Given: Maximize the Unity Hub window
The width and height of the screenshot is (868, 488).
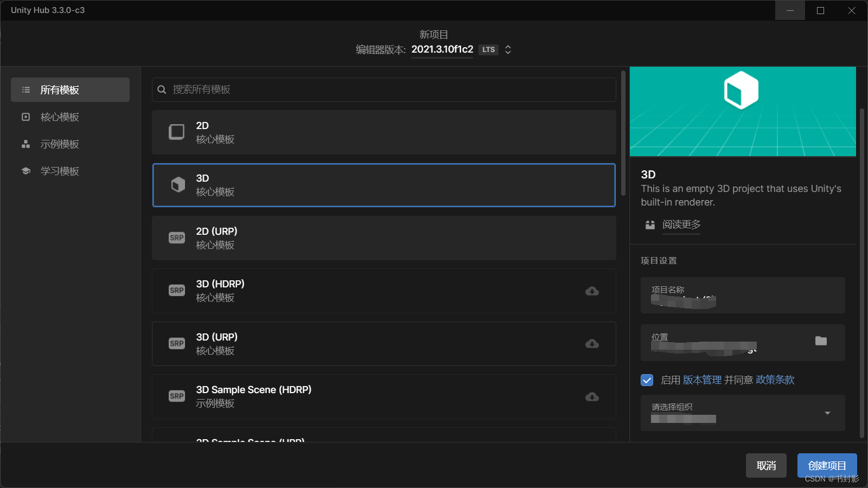Looking at the screenshot, I should [820, 10].
